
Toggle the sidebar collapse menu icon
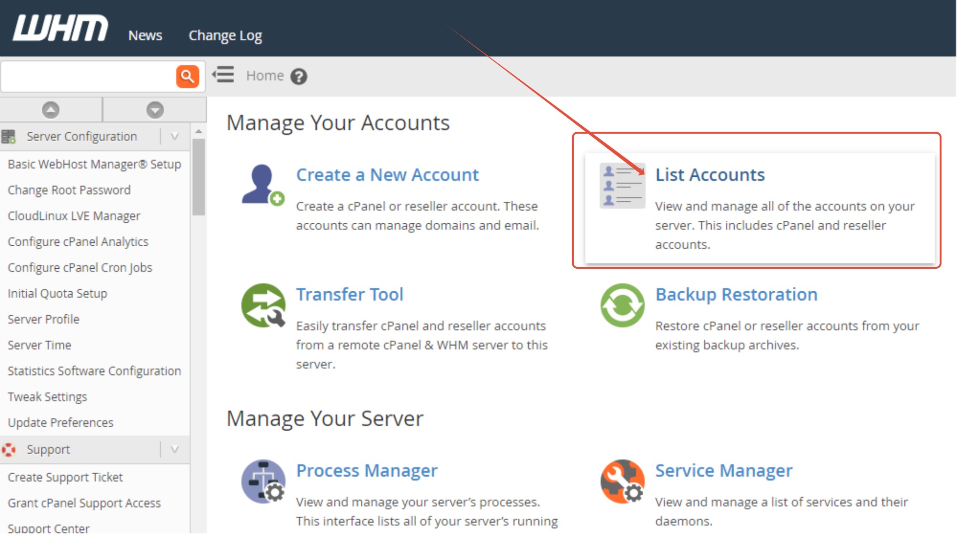[x=223, y=75]
